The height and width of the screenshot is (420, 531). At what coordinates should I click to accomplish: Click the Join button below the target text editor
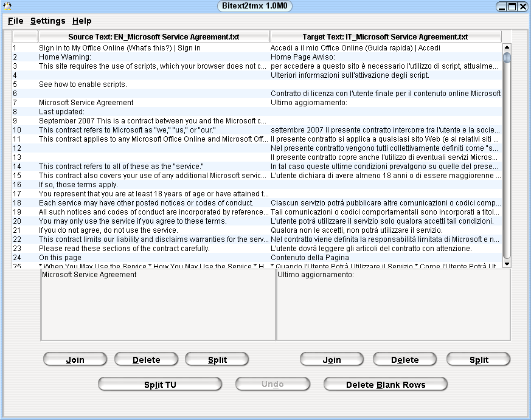332,359
